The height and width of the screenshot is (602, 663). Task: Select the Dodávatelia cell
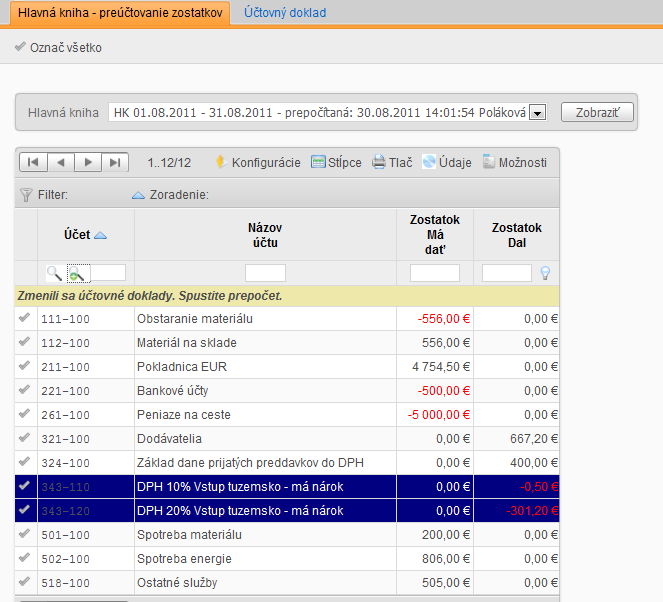point(265,439)
